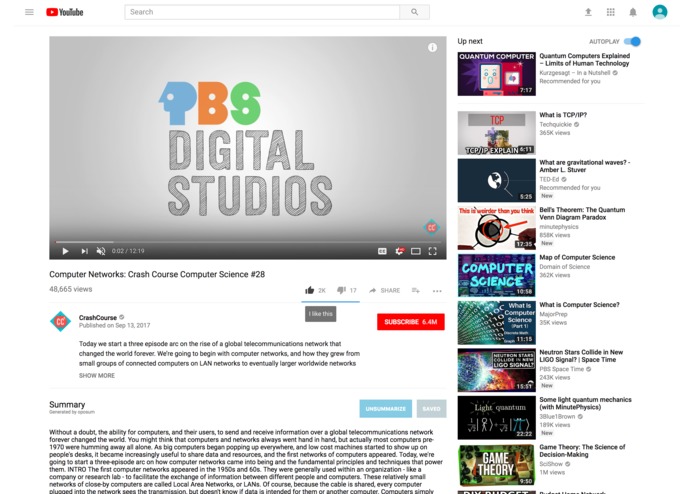
Task: Dislike the video with thumbs down
Action: 341,290
